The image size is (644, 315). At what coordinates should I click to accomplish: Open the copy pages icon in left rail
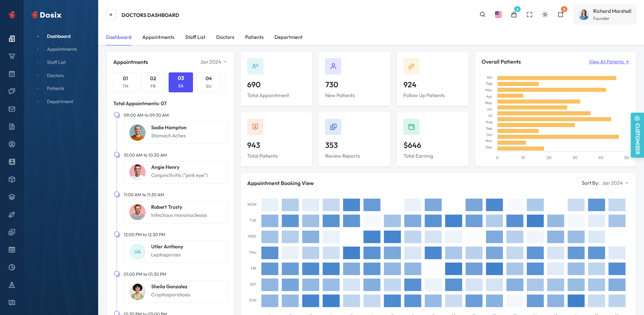click(12, 232)
